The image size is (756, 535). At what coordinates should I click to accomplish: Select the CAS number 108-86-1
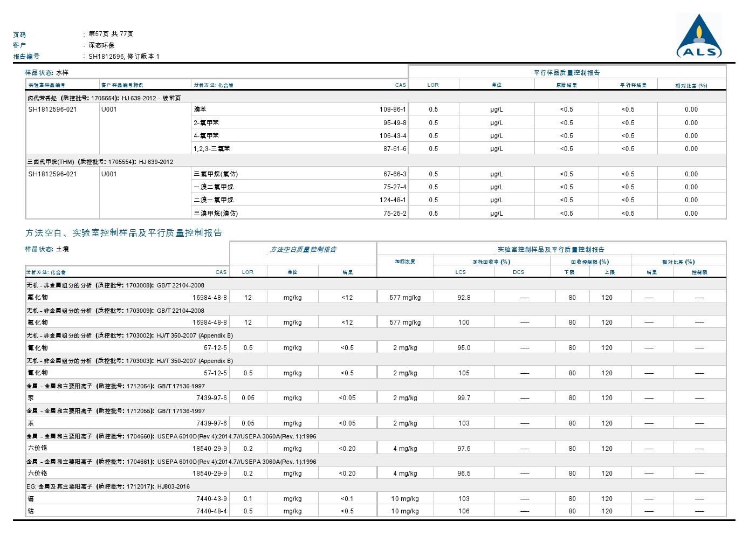[x=393, y=109]
